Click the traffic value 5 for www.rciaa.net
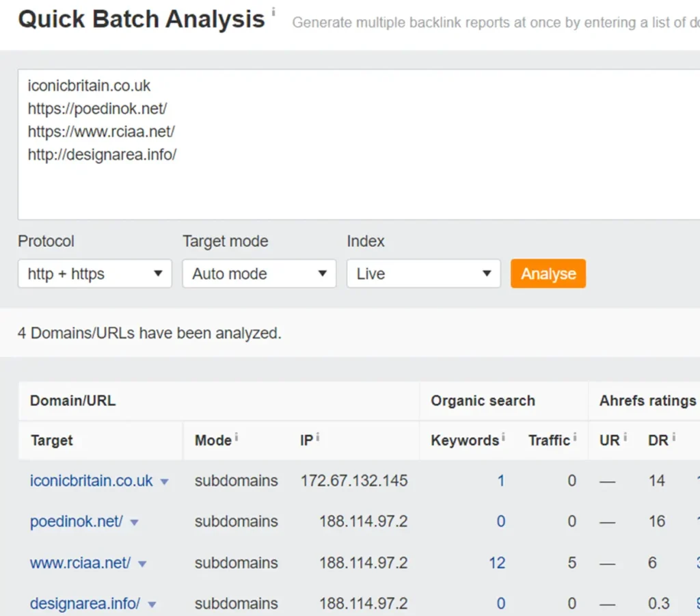 click(x=572, y=563)
